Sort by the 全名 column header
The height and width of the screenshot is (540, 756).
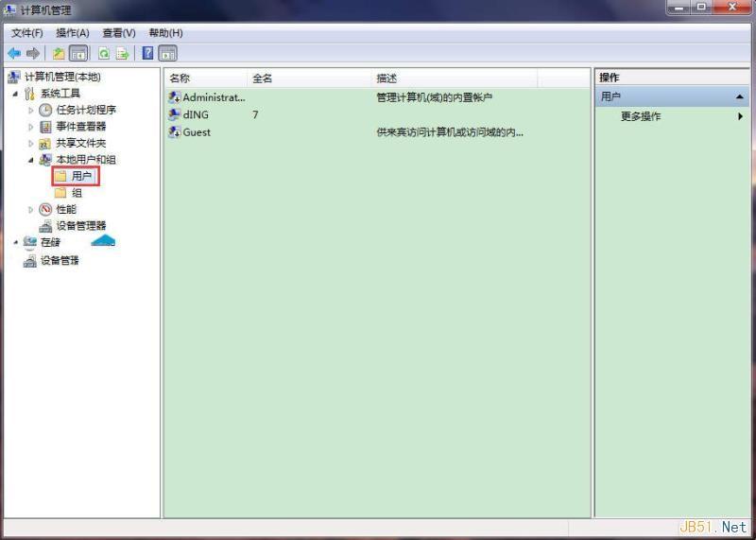(x=310, y=78)
